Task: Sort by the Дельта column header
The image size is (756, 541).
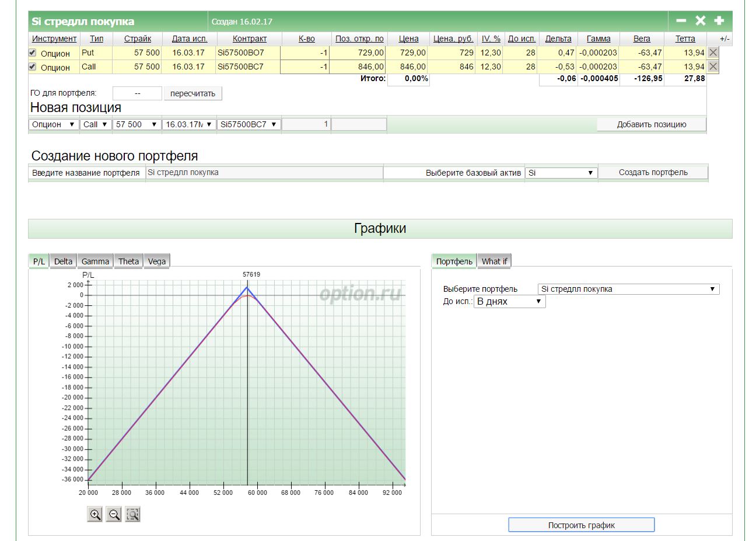Action: [x=558, y=39]
